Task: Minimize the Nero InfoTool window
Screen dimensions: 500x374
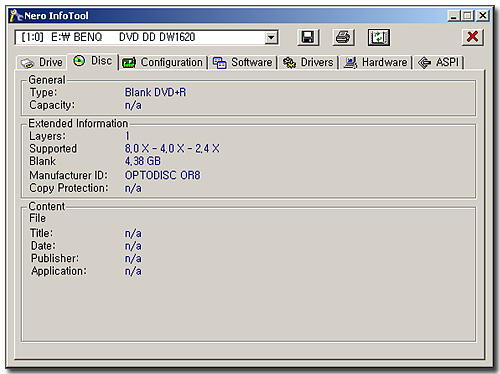Action: point(454,16)
